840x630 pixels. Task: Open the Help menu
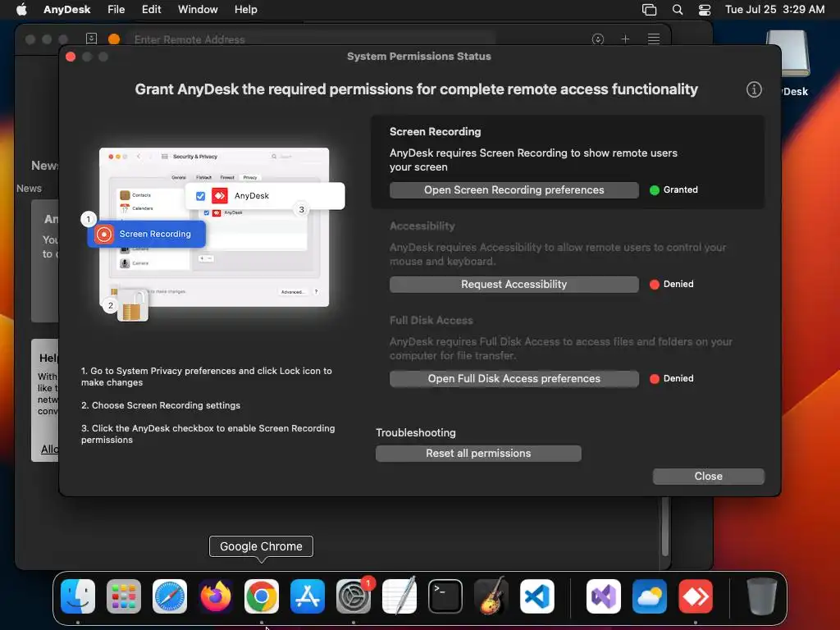(x=246, y=9)
